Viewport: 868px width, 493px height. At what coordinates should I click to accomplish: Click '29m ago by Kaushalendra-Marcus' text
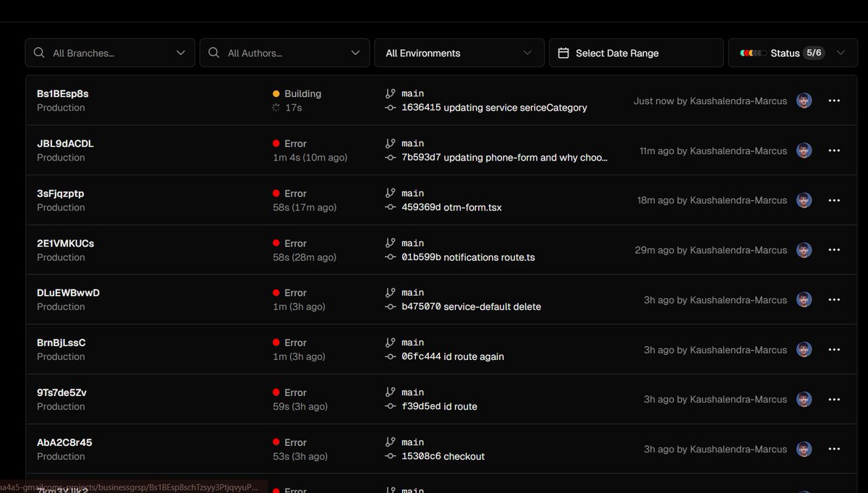pyautogui.click(x=711, y=250)
